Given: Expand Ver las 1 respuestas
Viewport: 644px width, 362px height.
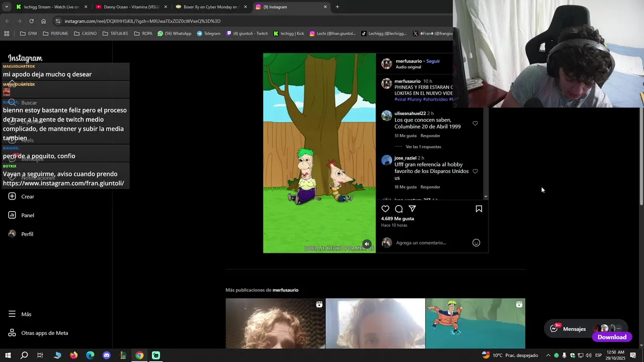Looking at the screenshot, I should pos(423,147).
